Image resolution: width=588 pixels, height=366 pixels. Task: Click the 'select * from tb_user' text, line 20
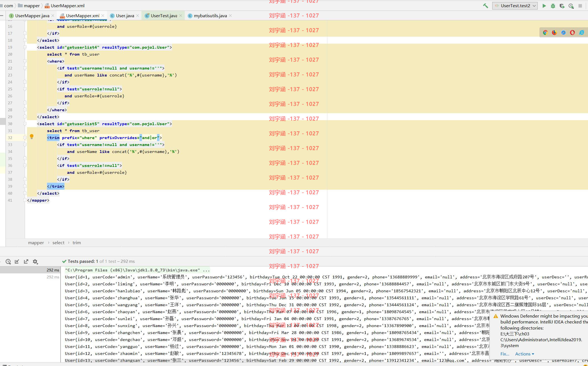click(73, 54)
